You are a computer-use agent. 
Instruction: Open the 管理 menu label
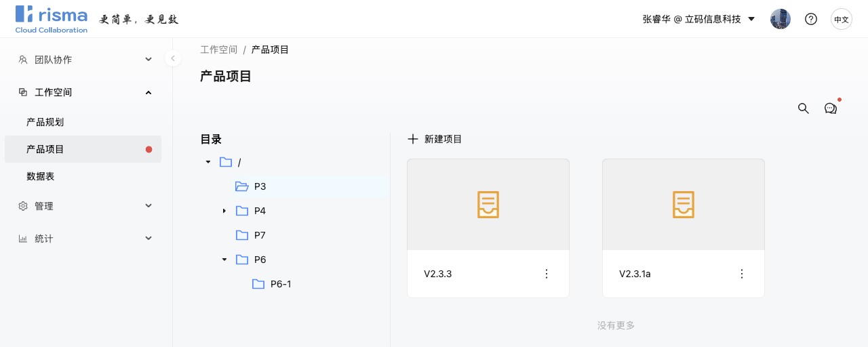(43, 206)
